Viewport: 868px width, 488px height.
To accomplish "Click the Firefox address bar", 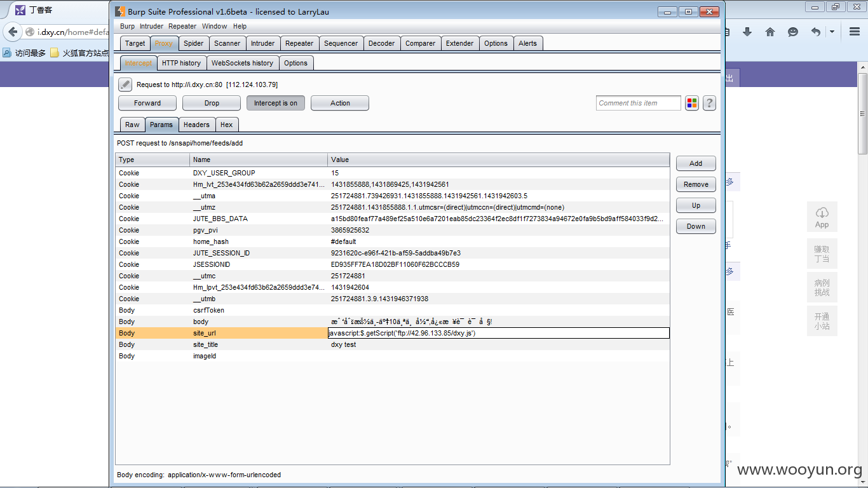I will (x=67, y=32).
